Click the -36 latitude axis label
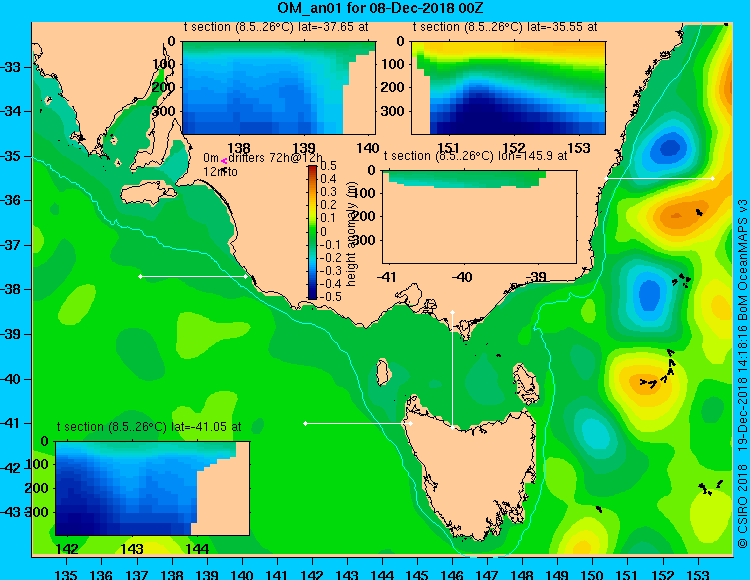 pyautogui.click(x=11, y=200)
